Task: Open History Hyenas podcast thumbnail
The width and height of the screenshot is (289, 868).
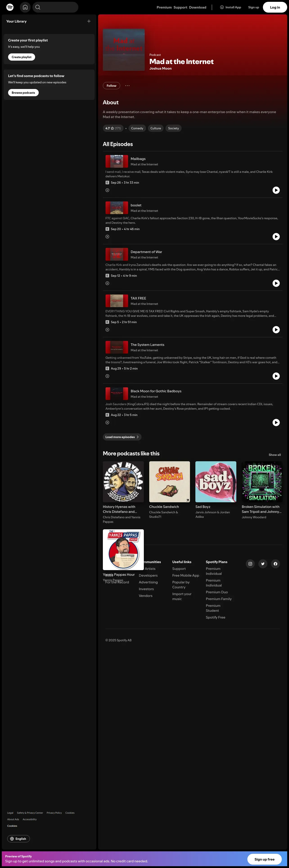Action: click(x=123, y=482)
